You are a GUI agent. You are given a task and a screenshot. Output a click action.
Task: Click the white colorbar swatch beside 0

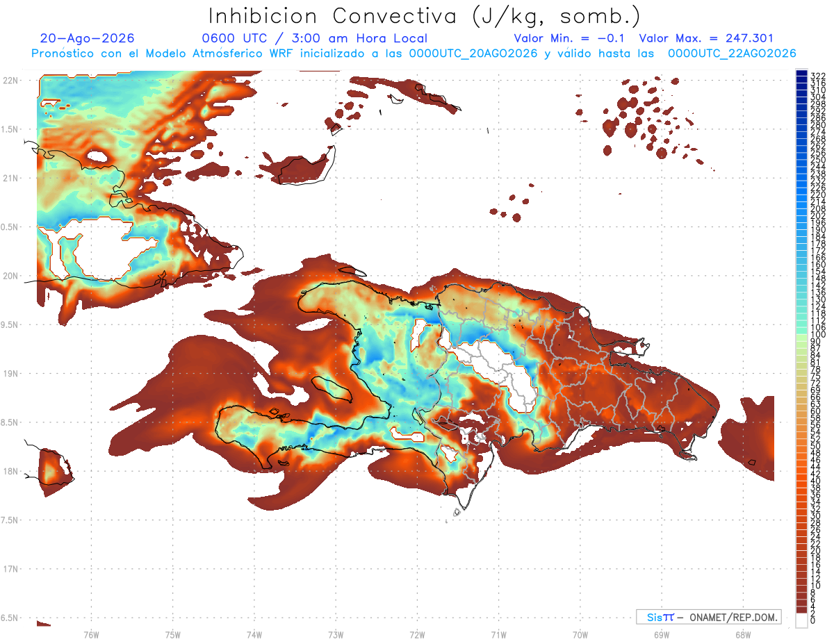tap(801, 621)
